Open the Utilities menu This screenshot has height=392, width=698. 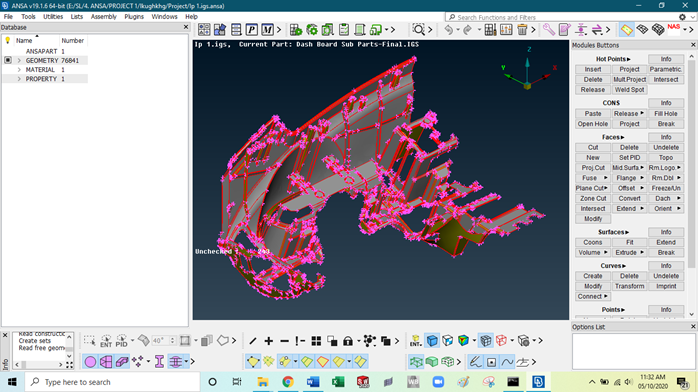coord(53,16)
